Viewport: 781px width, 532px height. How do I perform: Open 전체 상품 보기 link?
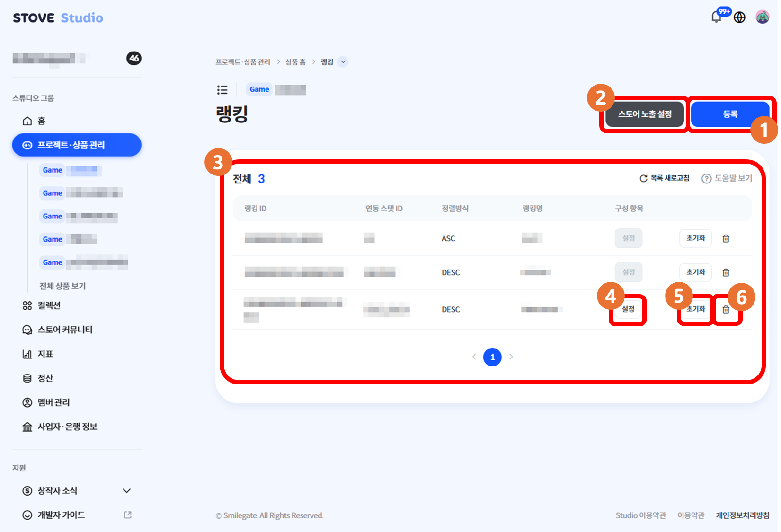pos(62,286)
